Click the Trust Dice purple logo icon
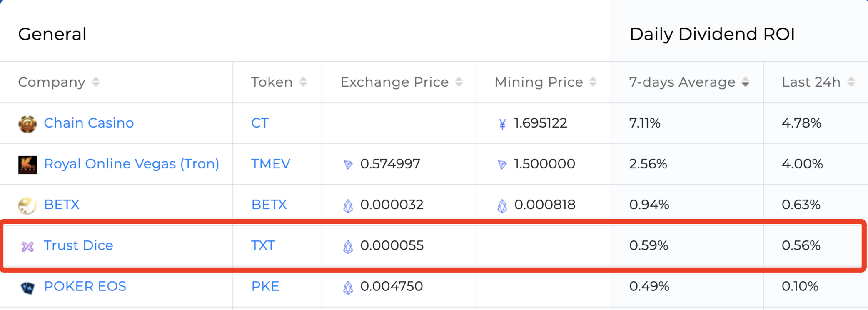 [27, 246]
